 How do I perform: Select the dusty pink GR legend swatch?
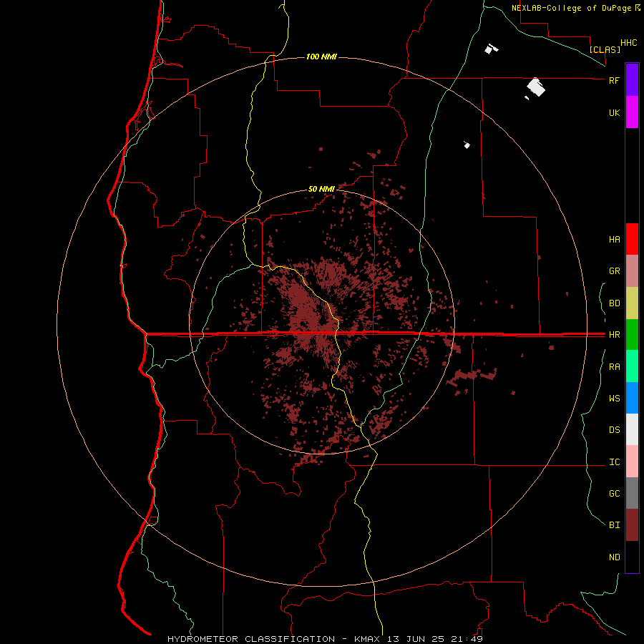[632, 271]
